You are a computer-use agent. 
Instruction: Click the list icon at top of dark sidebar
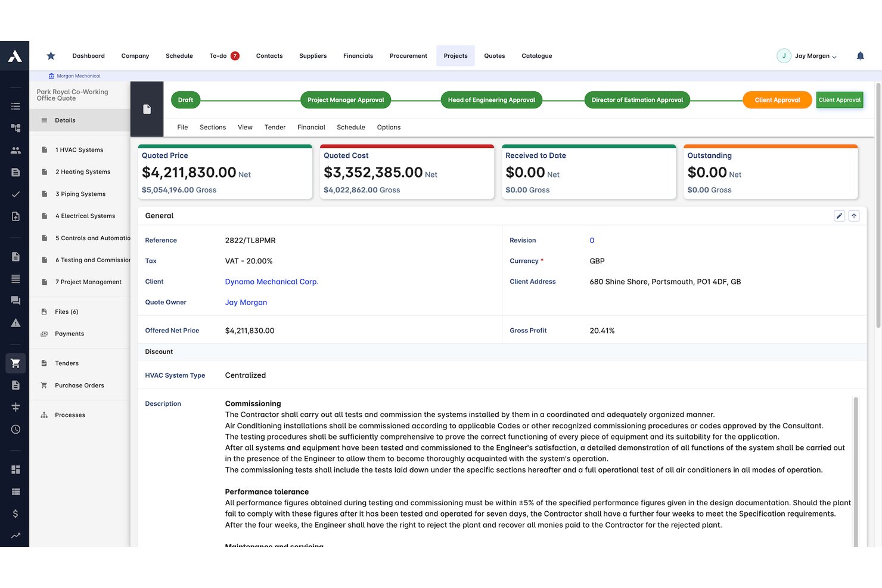click(x=15, y=106)
